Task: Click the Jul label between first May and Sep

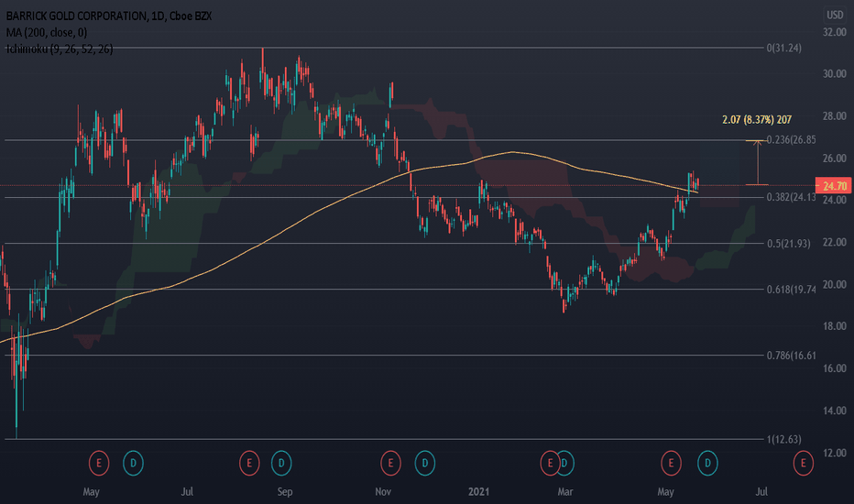Action: (187, 492)
